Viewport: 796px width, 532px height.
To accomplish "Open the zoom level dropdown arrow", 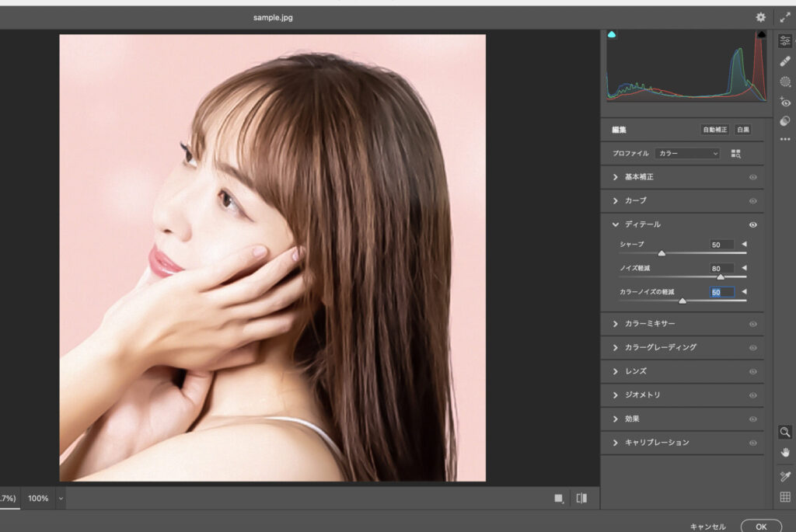I will coord(61,499).
